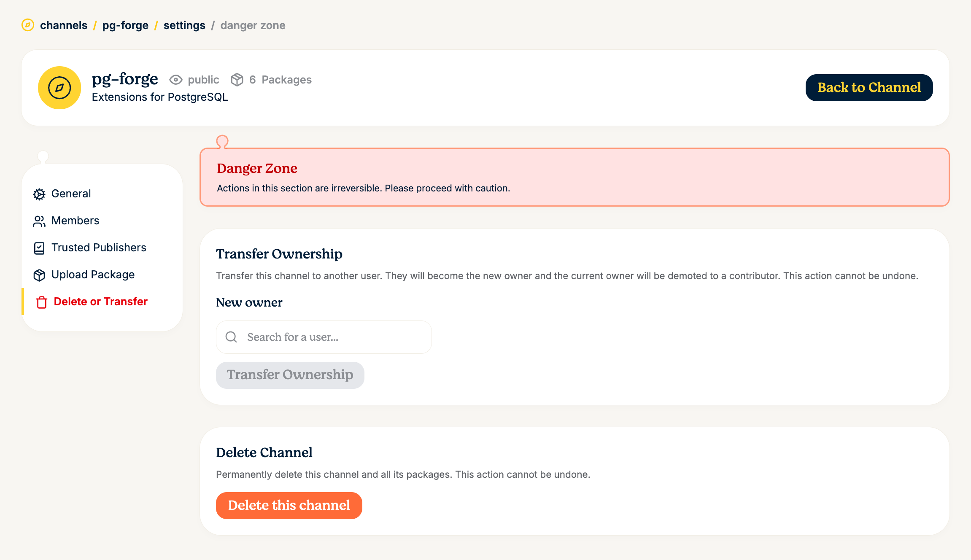Image resolution: width=971 pixels, height=560 pixels.
Task: Click the Trusted Publishers checklist icon
Action: pyautogui.click(x=39, y=248)
